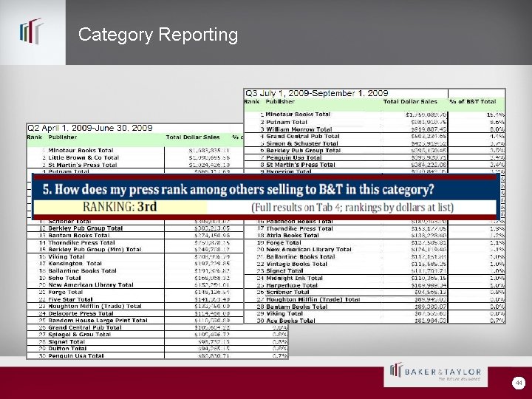The image size is (532, 399).
Task: Click the Q3 % of B&T Total header
Action: [473, 102]
